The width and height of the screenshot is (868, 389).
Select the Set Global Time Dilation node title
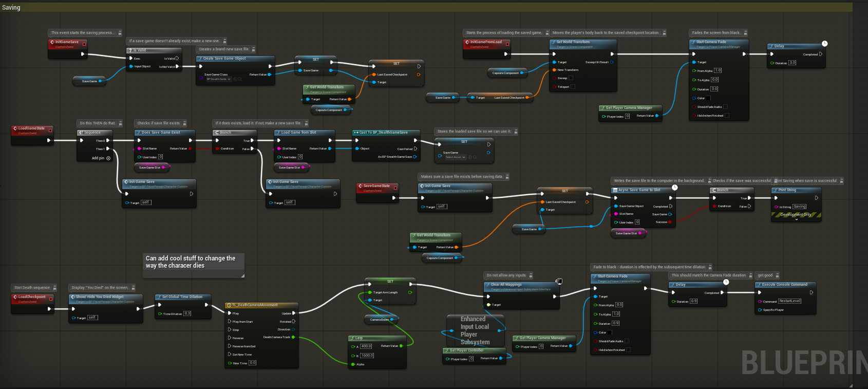(182, 297)
